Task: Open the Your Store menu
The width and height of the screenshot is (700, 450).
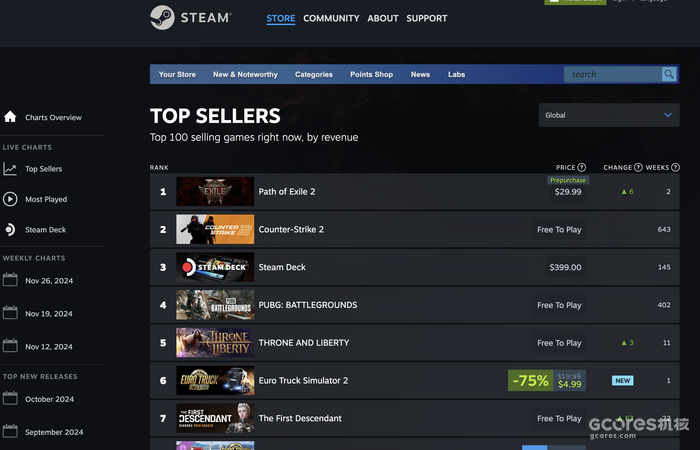Action: click(177, 75)
